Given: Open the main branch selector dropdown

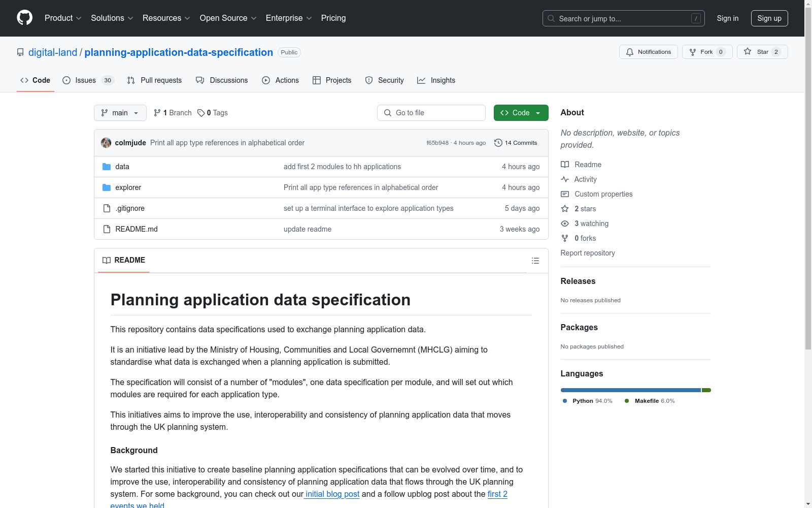Looking at the screenshot, I should tap(120, 113).
